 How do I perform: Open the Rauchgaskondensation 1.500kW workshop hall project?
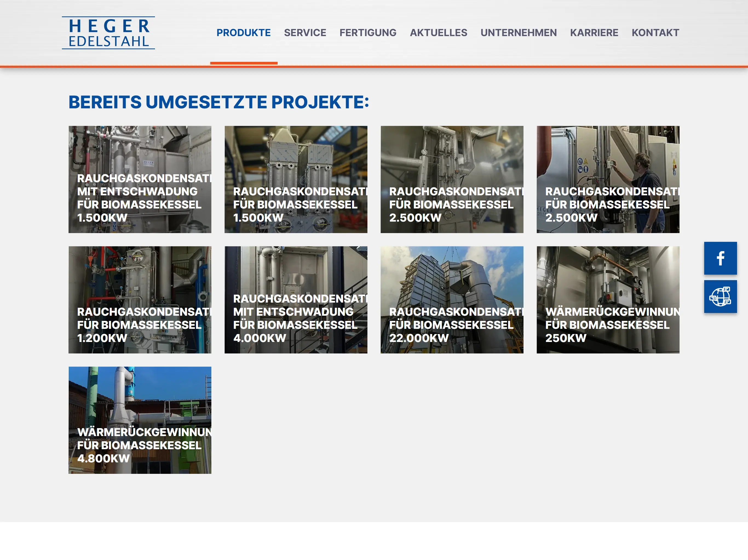(x=296, y=179)
